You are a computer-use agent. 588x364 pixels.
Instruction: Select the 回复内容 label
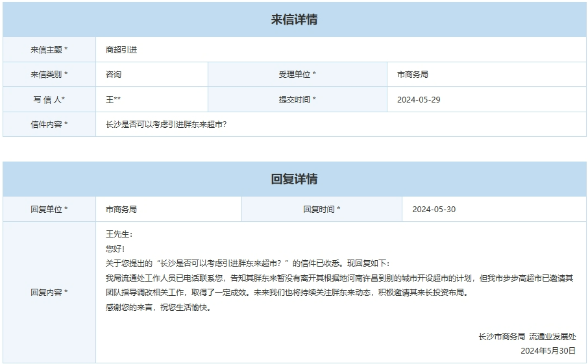pyautogui.click(x=49, y=292)
